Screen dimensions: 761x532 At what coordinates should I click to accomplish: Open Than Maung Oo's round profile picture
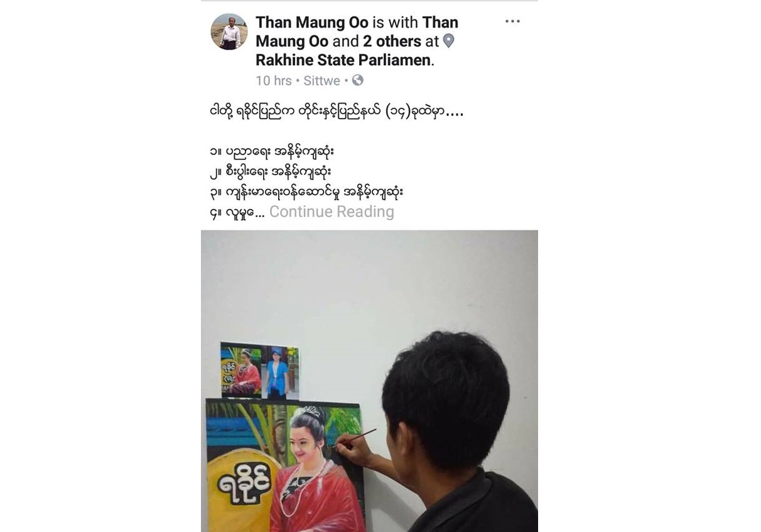[x=229, y=31]
